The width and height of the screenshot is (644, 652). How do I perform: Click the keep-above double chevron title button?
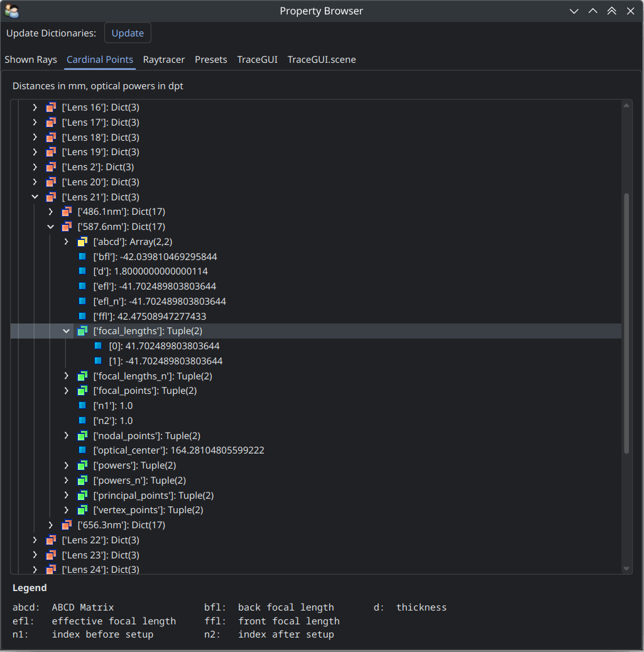coord(611,11)
